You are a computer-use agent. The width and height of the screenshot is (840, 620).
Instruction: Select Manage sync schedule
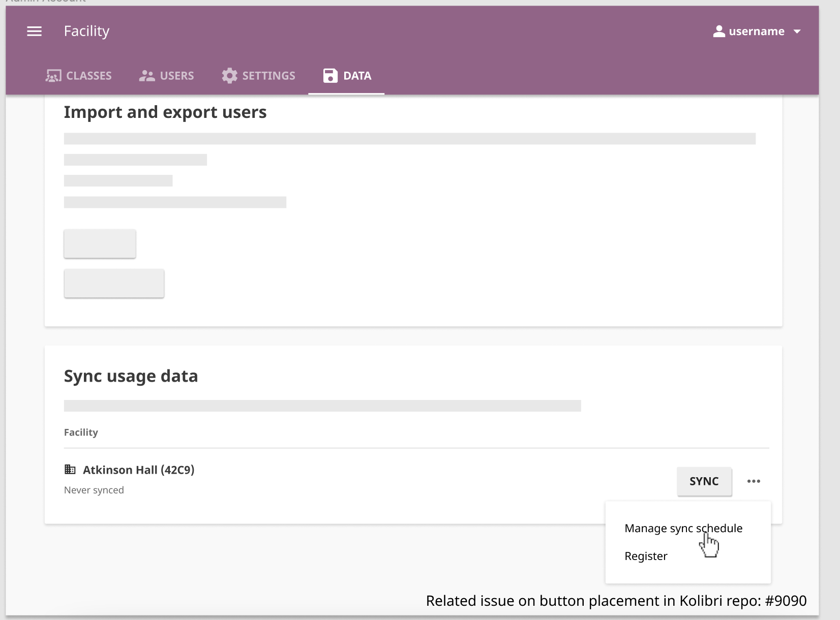(x=683, y=528)
